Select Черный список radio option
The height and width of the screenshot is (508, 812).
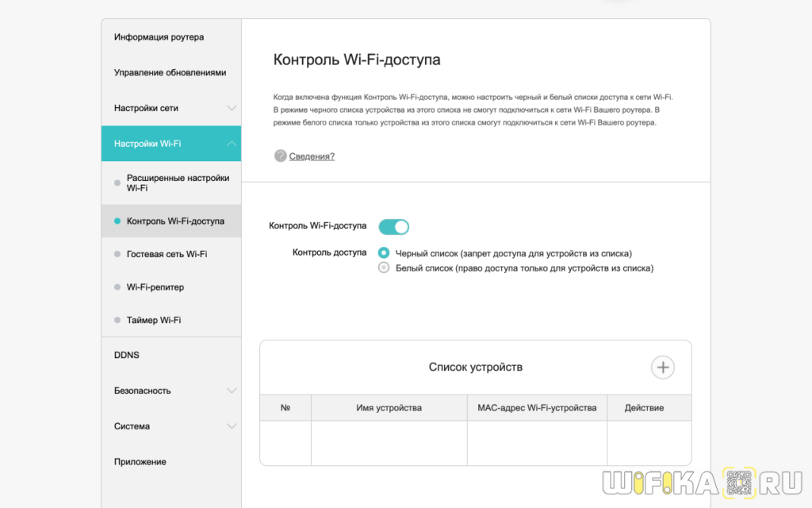pos(384,253)
